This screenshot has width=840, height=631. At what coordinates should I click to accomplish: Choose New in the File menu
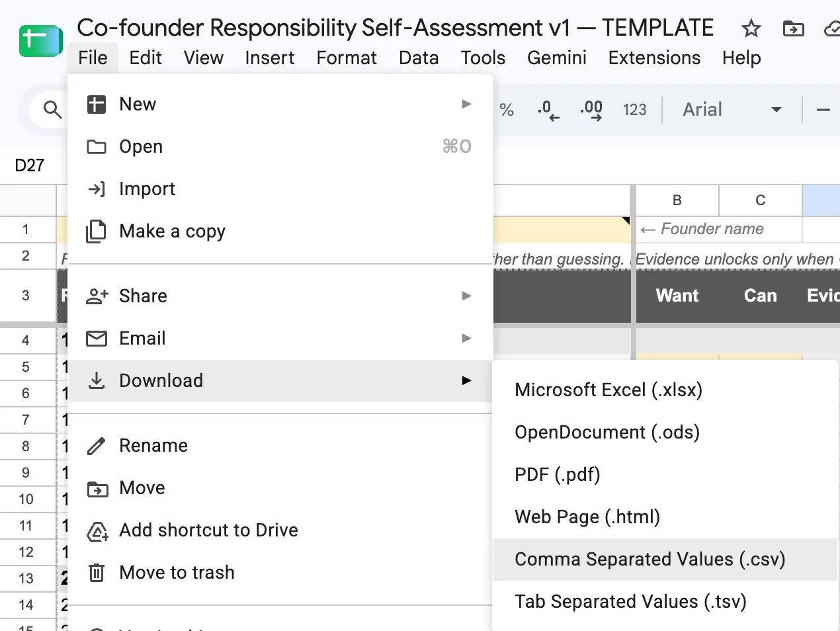280,105
